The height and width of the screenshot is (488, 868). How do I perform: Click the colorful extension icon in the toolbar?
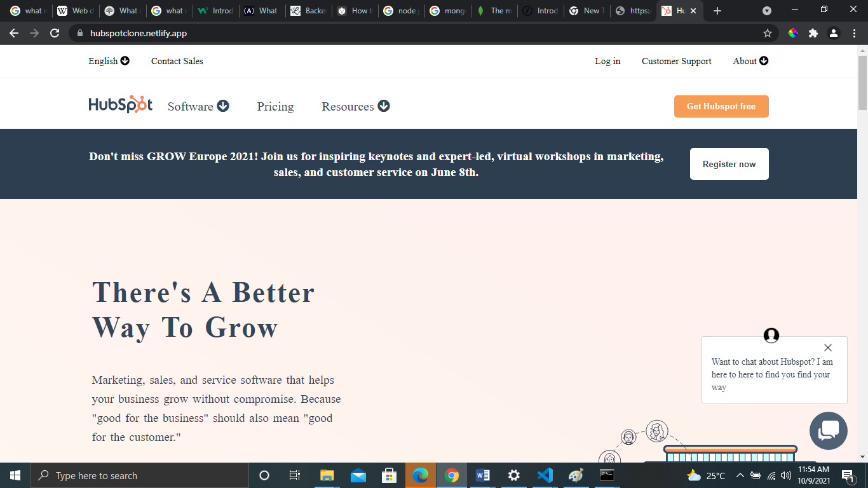(792, 33)
